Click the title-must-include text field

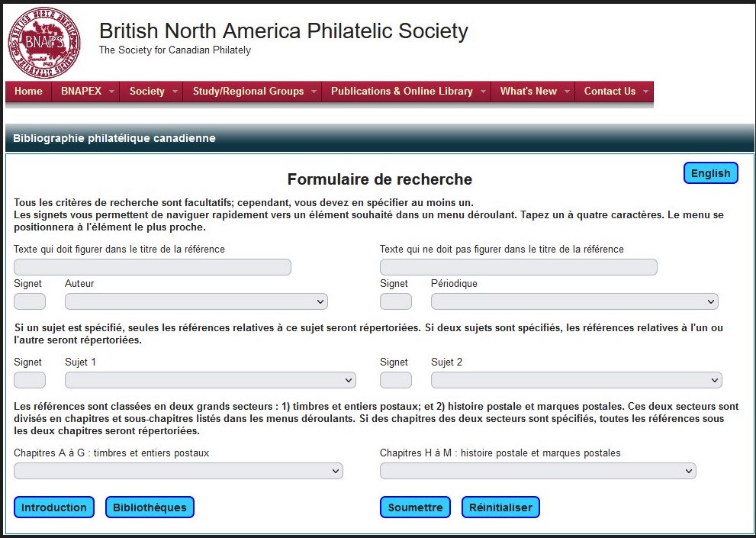coord(153,267)
